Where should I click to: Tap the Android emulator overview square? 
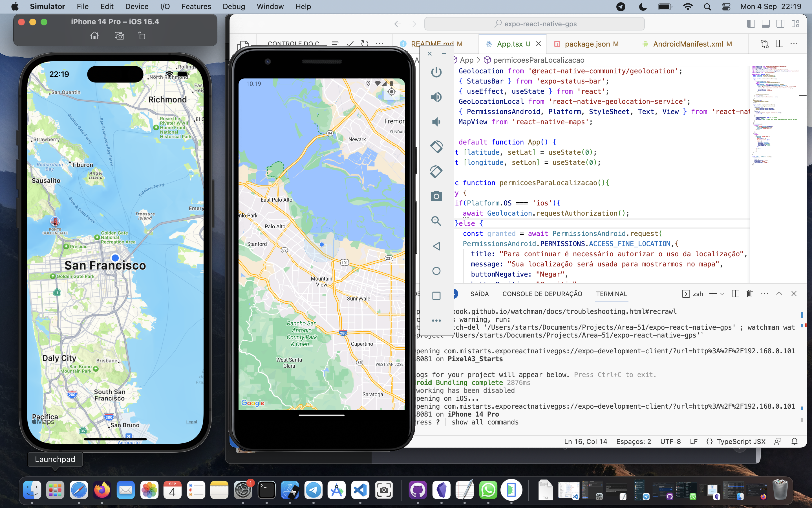click(x=436, y=296)
